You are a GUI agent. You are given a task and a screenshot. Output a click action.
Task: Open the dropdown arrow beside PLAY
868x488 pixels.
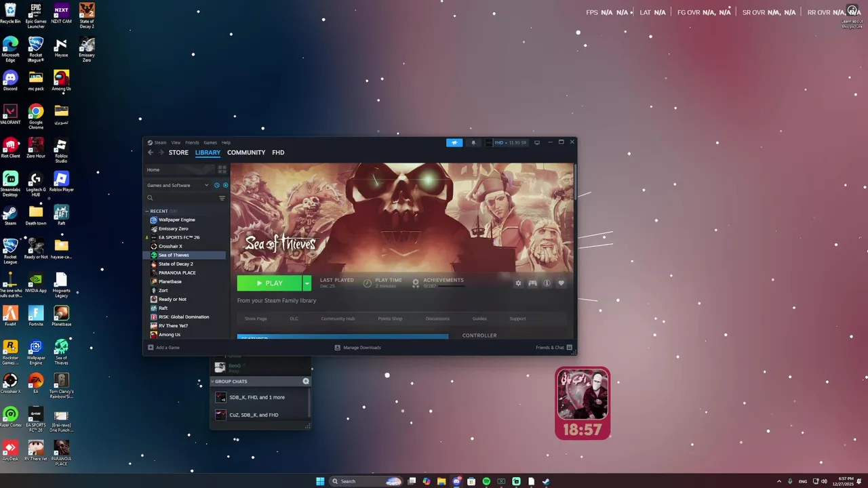point(307,283)
